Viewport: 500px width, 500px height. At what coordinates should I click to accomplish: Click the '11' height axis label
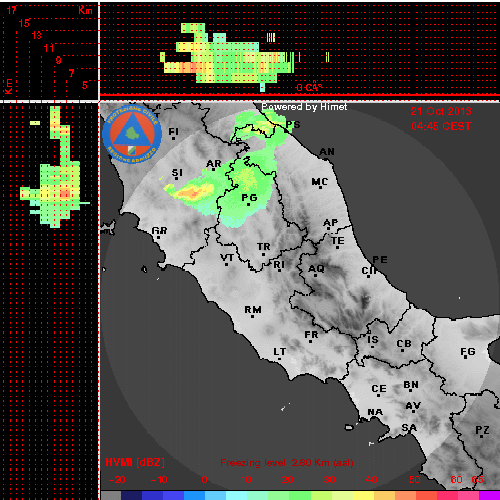click(49, 48)
